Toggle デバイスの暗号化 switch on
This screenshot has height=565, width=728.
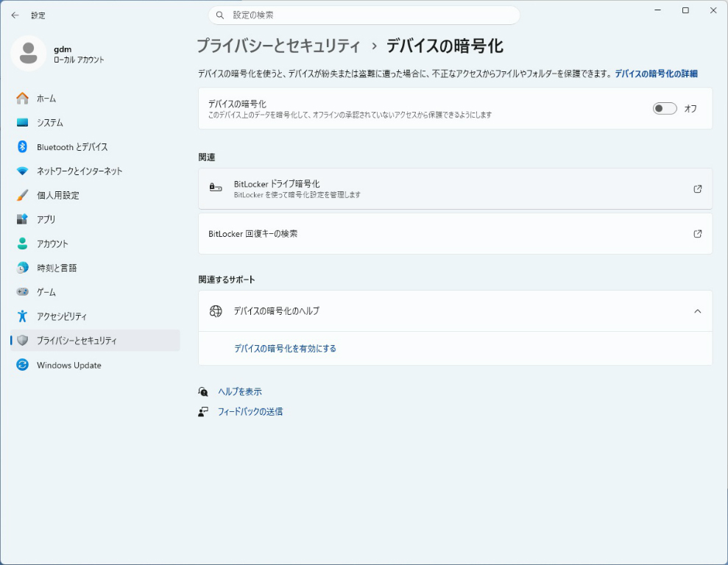[x=665, y=109]
